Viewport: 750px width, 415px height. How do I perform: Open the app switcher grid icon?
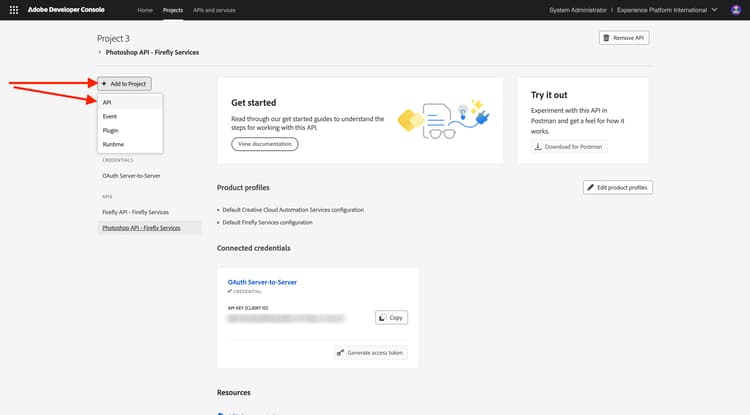click(x=13, y=9)
